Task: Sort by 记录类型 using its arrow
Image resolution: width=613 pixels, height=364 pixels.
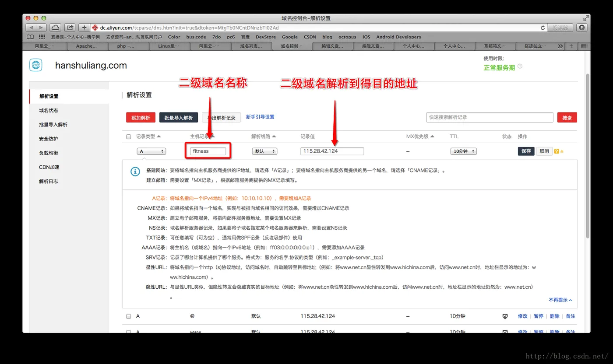Action: tap(159, 136)
